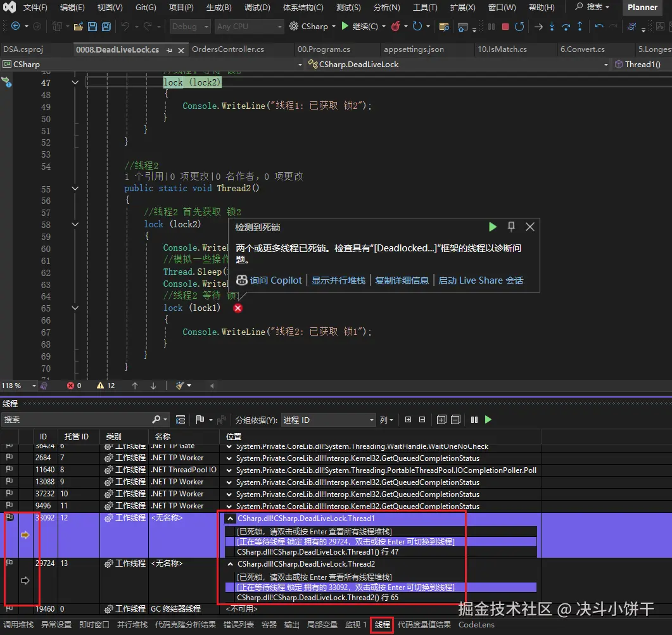672x635 pixels.
Task: Collapse the Thread1 call stack expander
Action: point(231,519)
